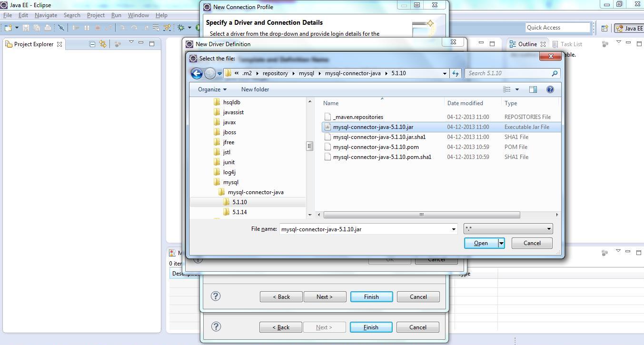Select the mysql folder in tree
The width and height of the screenshot is (644, 345).
[230, 182]
